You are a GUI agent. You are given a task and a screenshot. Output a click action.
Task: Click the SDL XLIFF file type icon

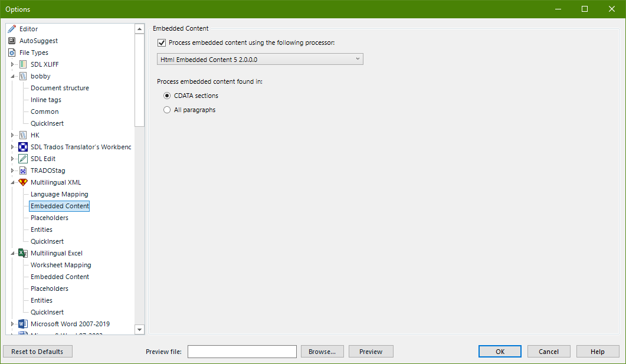pyautogui.click(x=23, y=64)
